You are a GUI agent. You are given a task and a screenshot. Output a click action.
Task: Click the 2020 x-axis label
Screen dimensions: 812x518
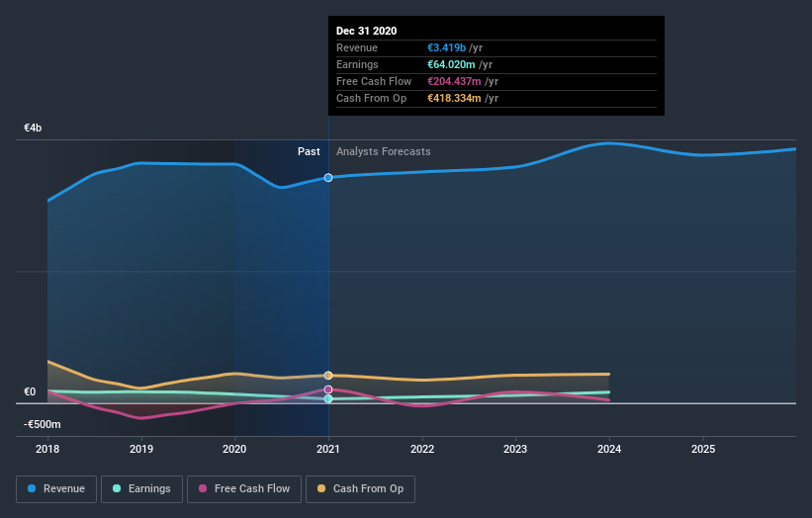click(234, 449)
